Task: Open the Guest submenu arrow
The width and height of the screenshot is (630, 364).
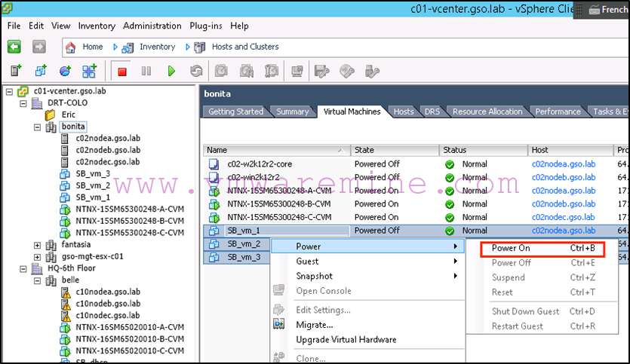Action: click(x=455, y=262)
